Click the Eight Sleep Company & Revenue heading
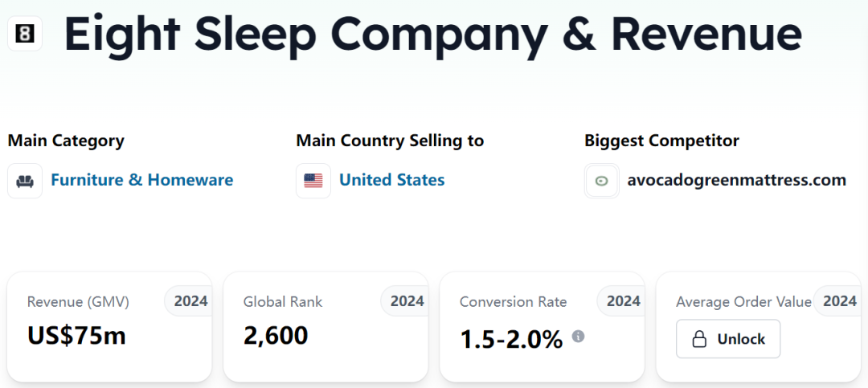Screen dimensions: 868x388 pyautogui.click(x=432, y=34)
